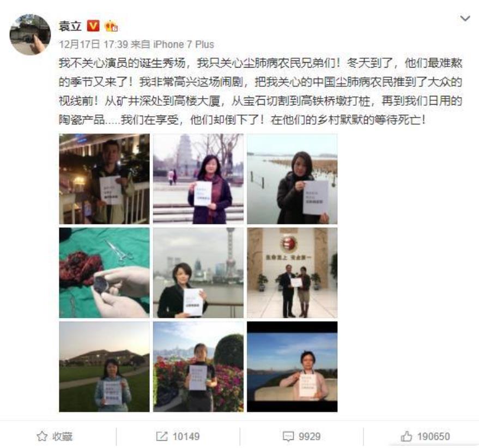The image size is (479, 448).
Task: View the 10149 reposts count
Action: [x=186, y=436]
